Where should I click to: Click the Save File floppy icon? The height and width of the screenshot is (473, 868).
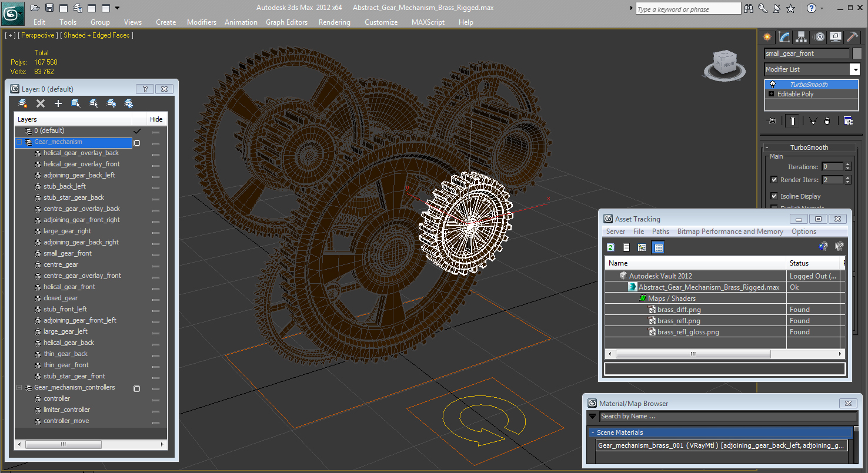click(x=49, y=8)
